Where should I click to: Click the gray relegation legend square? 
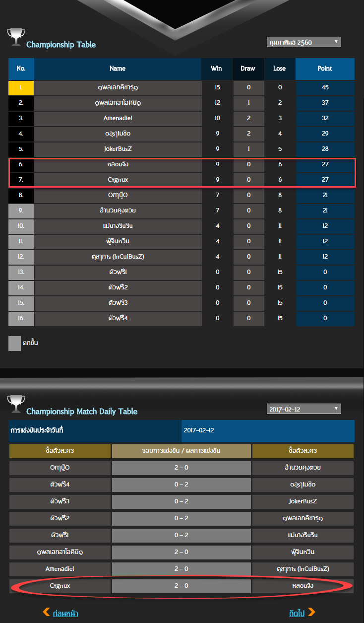pyautogui.click(x=14, y=344)
